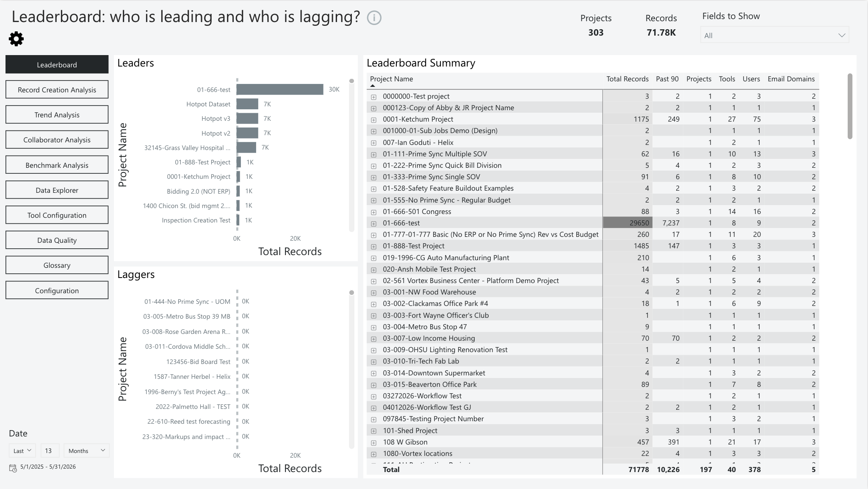Image resolution: width=868 pixels, height=489 pixels.
Task: Expand 03-007-Low Income Housing row
Action: click(373, 339)
